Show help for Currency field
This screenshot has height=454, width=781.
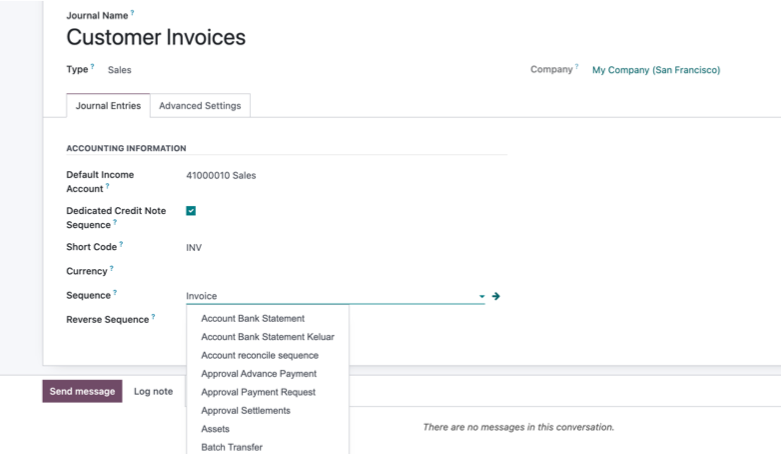pyautogui.click(x=111, y=268)
